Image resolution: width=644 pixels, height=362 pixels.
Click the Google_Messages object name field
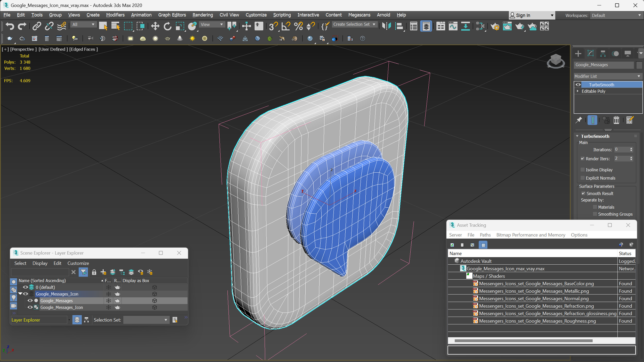[x=604, y=65]
